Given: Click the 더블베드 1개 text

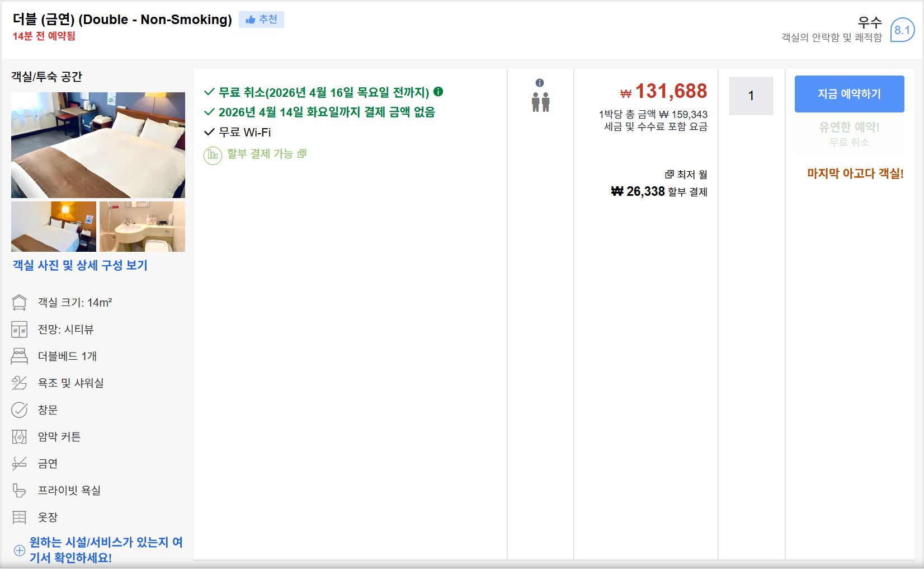Looking at the screenshot, I should [x=67, y=356].
